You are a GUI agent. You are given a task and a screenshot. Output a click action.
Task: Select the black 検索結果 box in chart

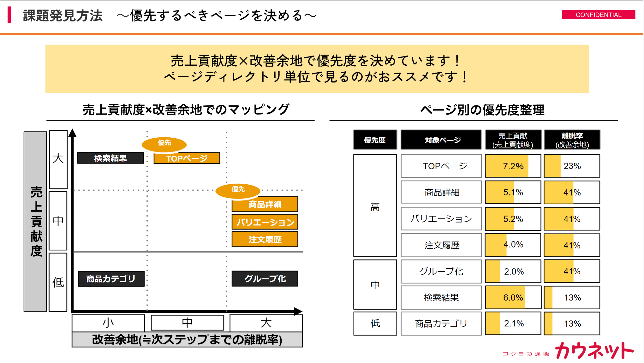pos(110,158)
